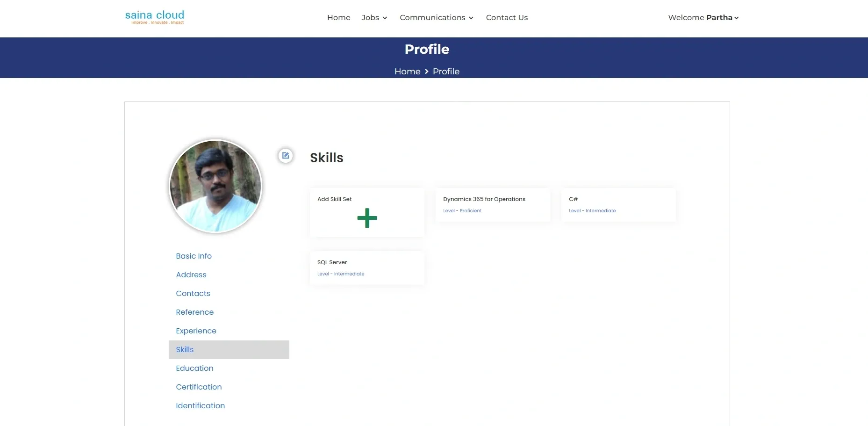Expand the Communications dropdown menu
This screenshot has height=426, width=868.
click(436, 18)
